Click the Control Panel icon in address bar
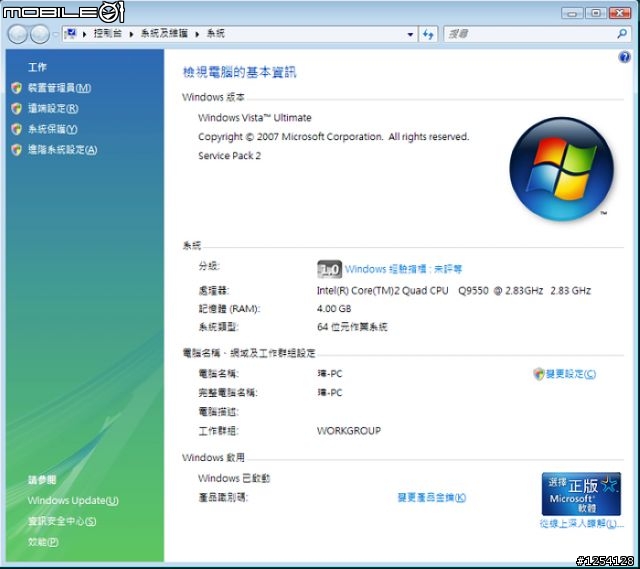 tap(71, 33)
